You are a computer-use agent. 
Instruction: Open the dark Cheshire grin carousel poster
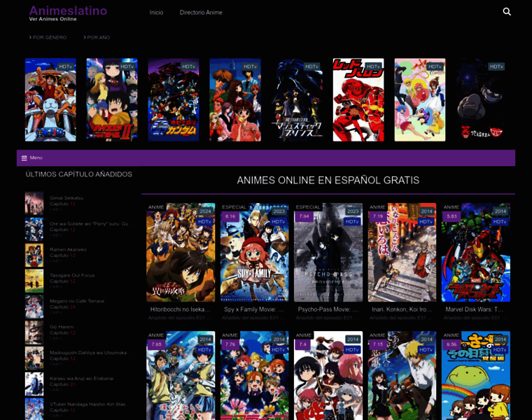[x=482, y=99]
